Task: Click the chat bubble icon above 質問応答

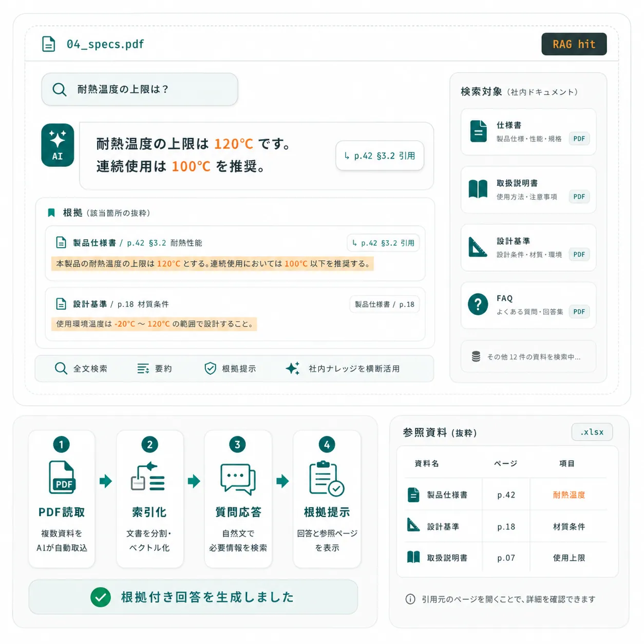Action: click(x=238, y=479)
